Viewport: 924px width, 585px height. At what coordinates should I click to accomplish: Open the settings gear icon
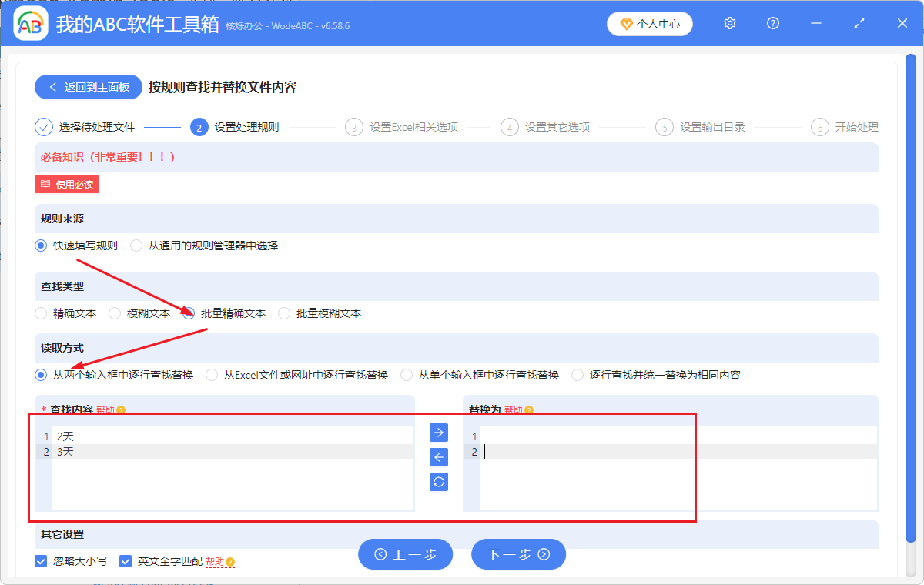729,23
